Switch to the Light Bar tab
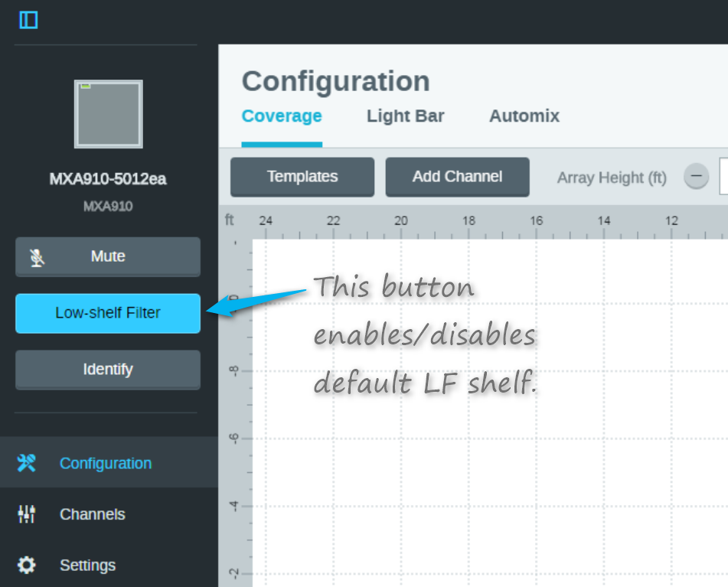This screenshot has height=587, width=728. click(x=405, y=116)
